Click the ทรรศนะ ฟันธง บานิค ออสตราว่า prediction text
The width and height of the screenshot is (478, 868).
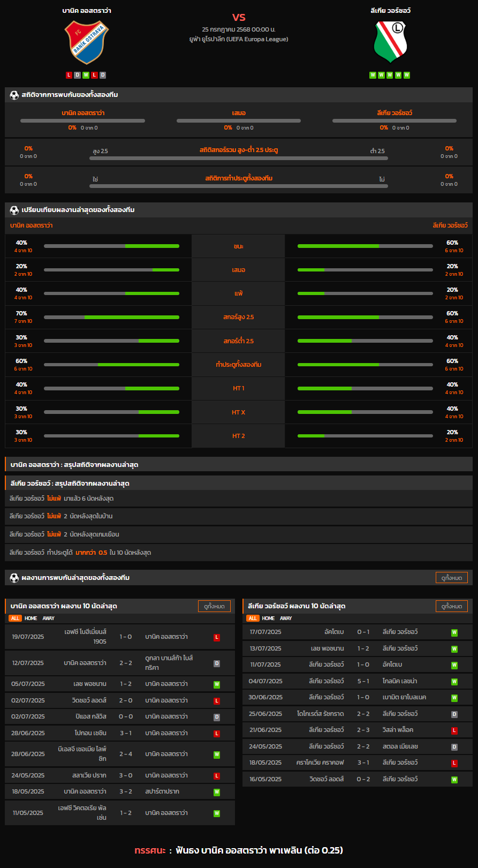239,850
